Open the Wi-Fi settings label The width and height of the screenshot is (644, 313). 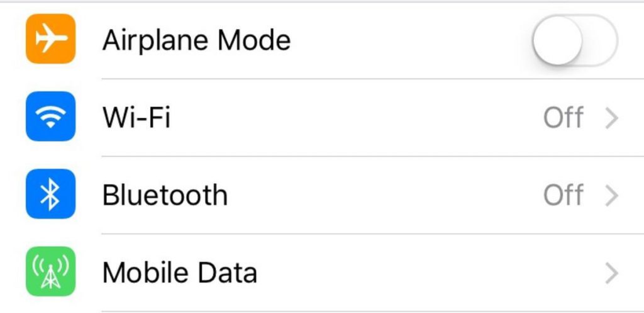tap(136, 118)
